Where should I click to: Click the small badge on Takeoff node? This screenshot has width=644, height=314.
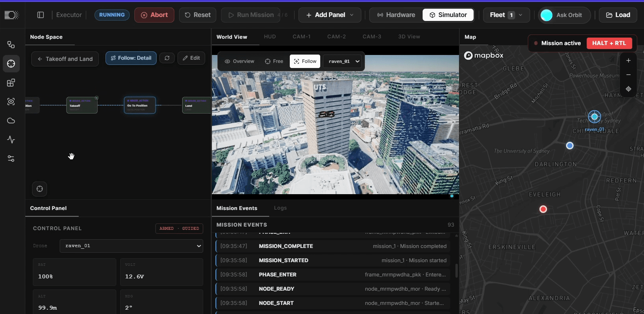point(96,98)
